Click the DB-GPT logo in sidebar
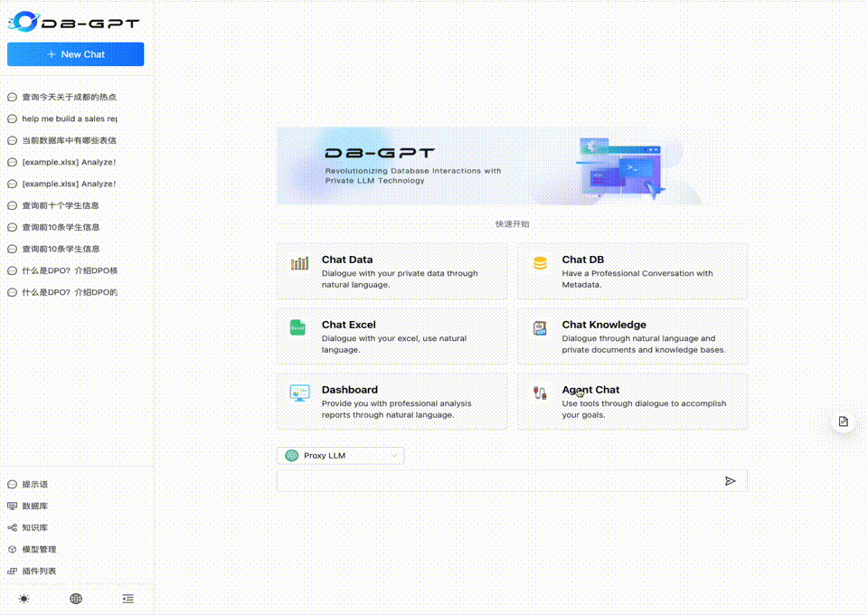Viewport: 868px width, 615px height. point(73,22)
